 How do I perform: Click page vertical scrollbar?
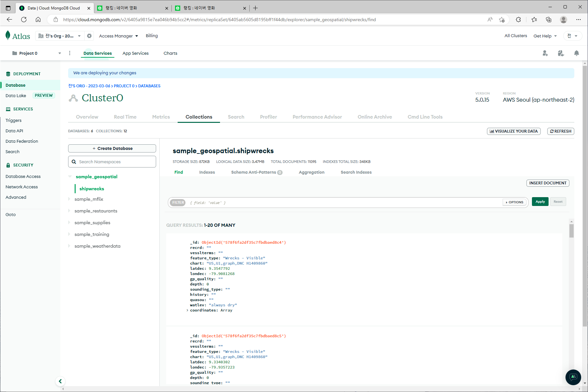585,196
